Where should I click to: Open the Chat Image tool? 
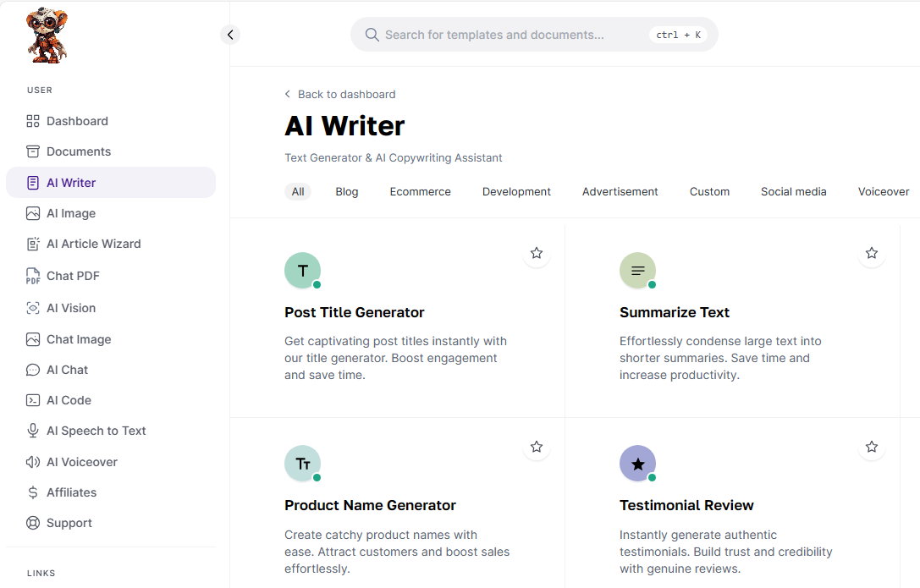point(77,338)
